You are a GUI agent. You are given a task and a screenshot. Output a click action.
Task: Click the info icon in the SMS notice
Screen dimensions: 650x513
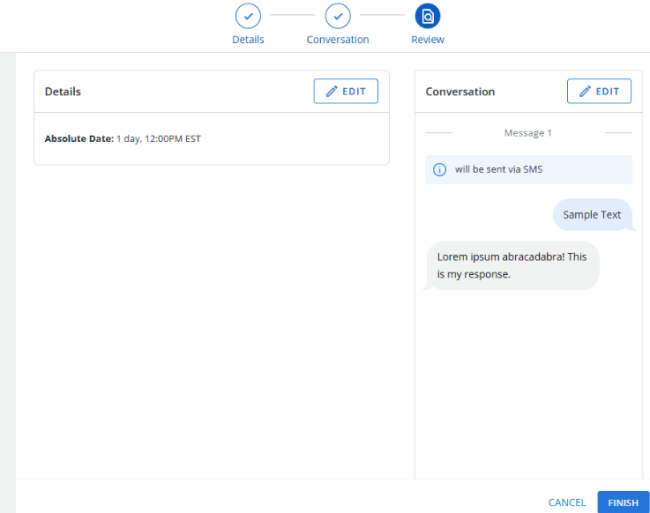(x=439, y=169)
